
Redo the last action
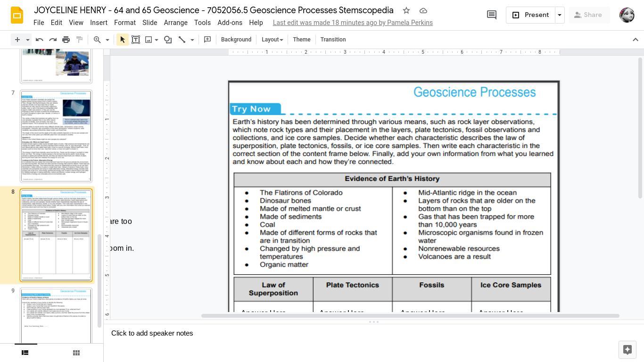point(53,40)
